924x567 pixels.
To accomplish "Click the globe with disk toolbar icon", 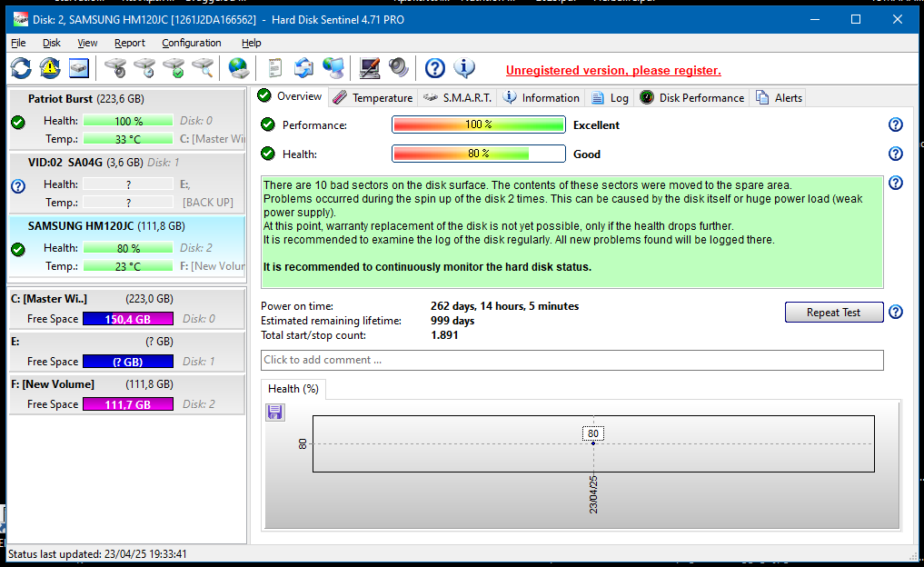I will [x=239, y=68].
